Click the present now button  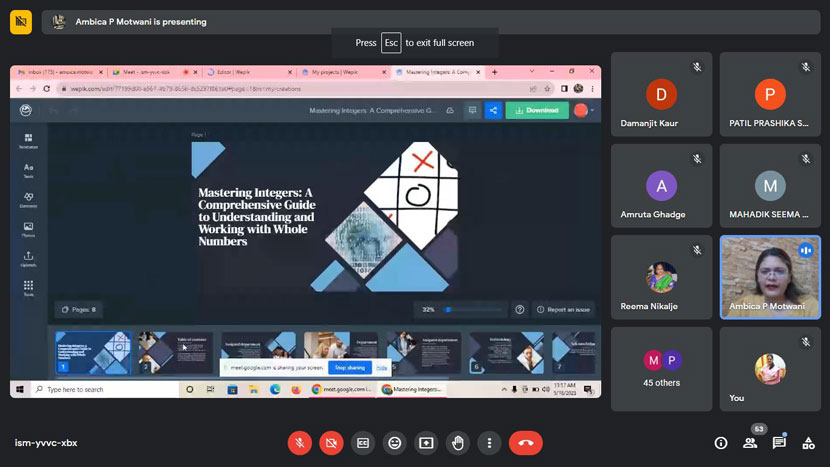click(426, 443)
